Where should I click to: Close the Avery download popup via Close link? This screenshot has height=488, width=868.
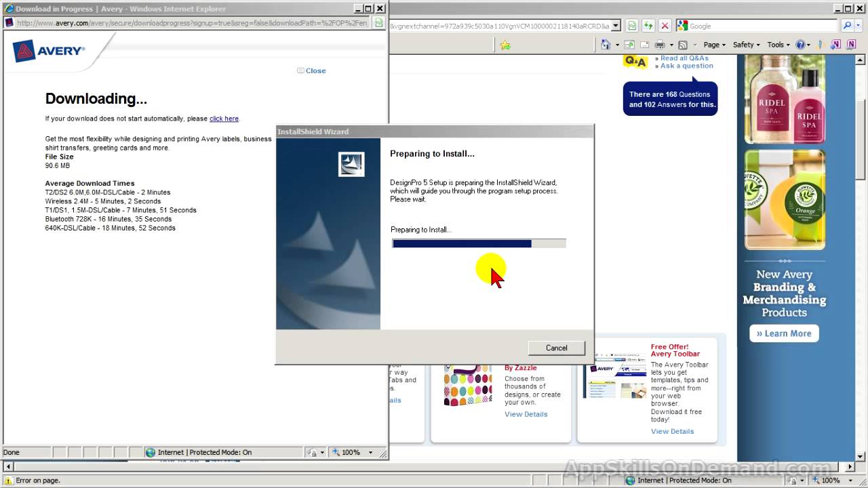pyautogui.click(x=311, y=70)
